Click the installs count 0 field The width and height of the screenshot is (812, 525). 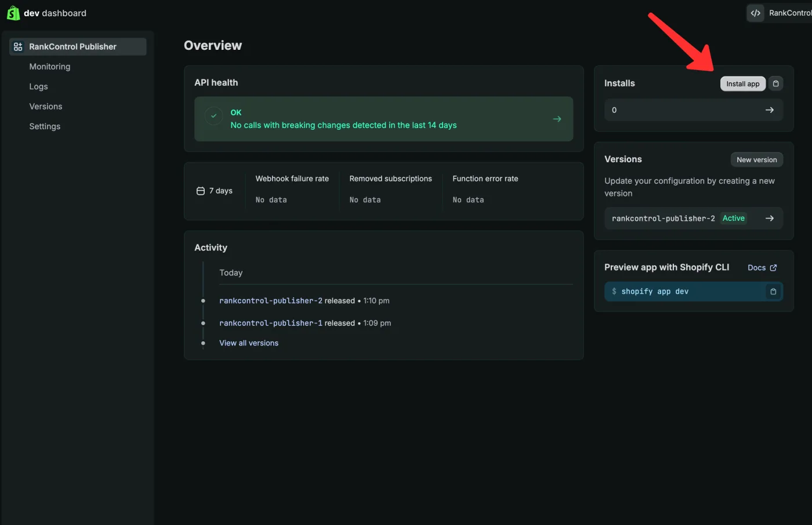pyautogui.click(x=694, y=110)
